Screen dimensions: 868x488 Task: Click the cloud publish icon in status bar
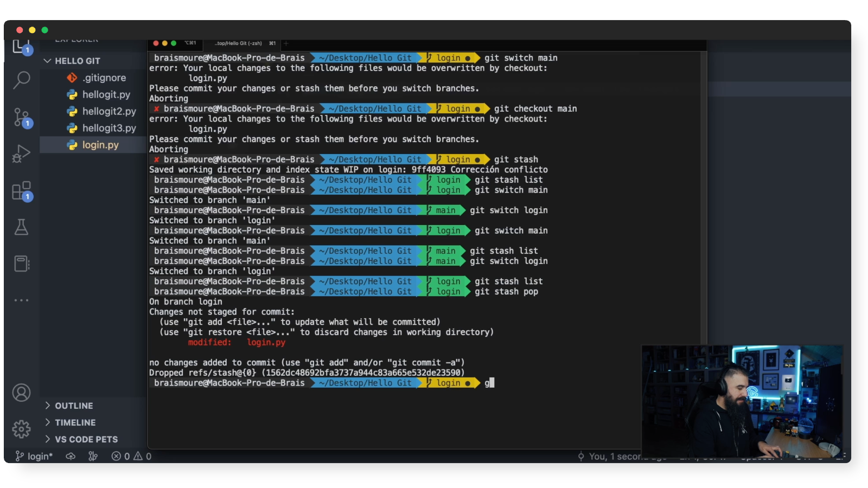[x=71, y=457]
